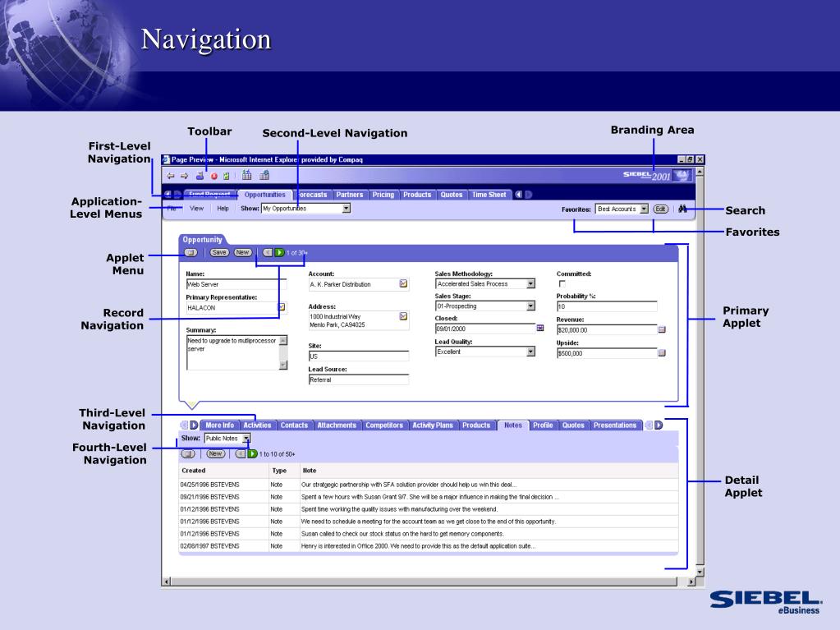Viewport: 840px width, 630px height.
Task: Open Address pick icon next to 1000 Industrial Way
Action: click(x=403, y=316)
